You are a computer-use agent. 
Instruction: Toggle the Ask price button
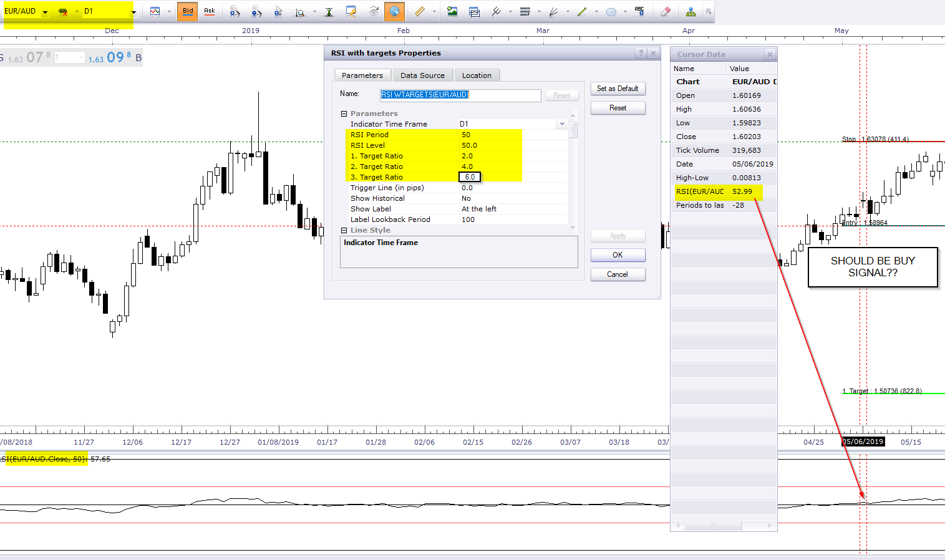point(210,11)
